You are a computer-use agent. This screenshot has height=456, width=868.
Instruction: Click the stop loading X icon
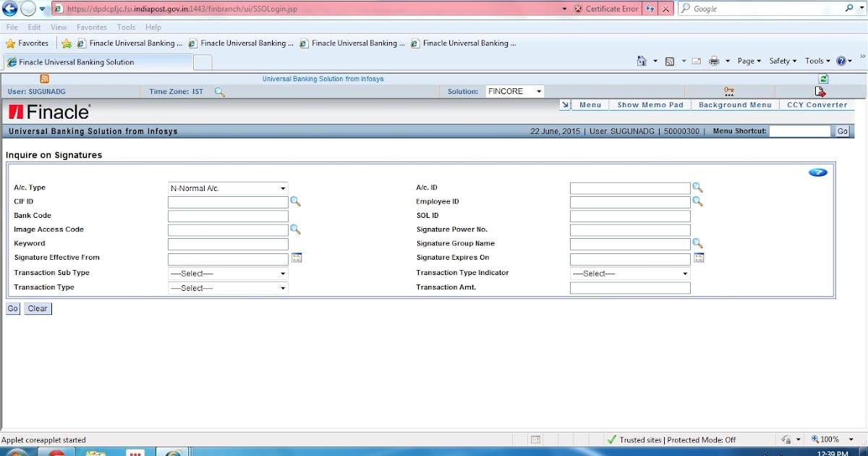[666, 9]
